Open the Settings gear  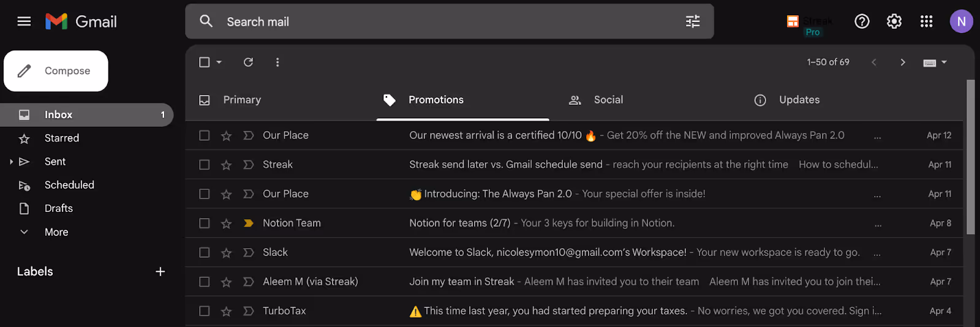coord(894,21)
